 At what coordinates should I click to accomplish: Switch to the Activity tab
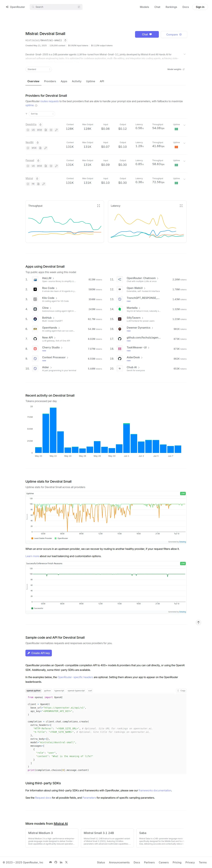76,81
